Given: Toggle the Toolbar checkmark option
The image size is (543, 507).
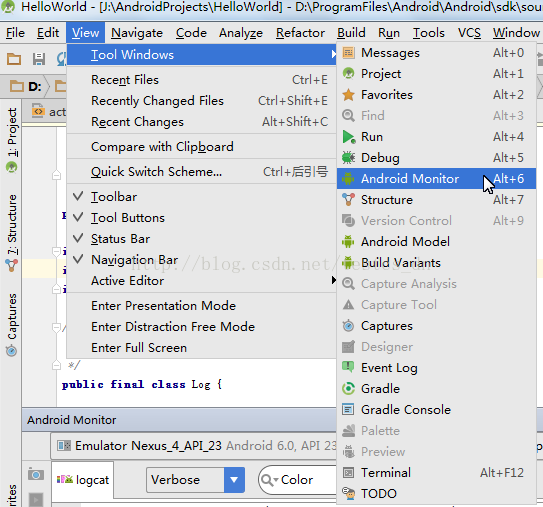Looking at the screenshot, I should [x=202, y=197].
